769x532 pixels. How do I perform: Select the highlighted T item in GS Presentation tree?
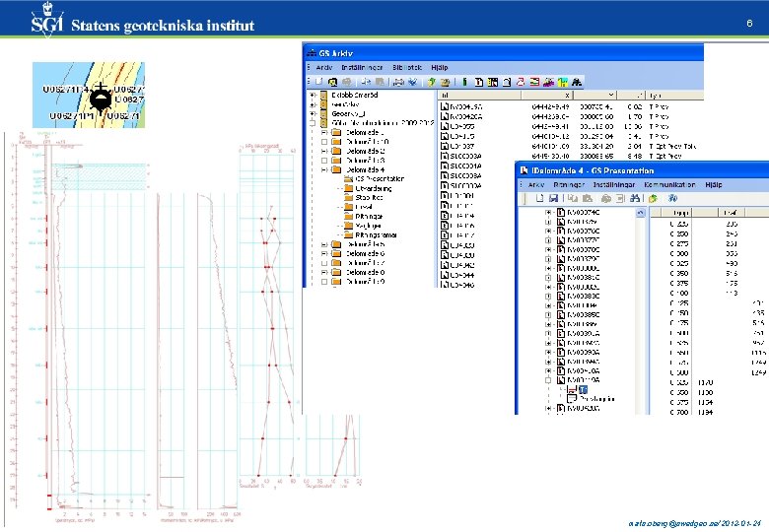coord(583,389)
